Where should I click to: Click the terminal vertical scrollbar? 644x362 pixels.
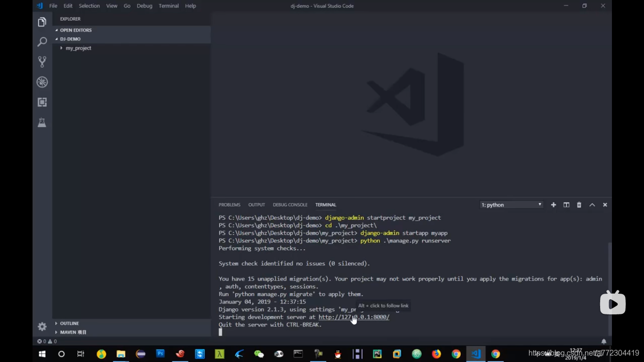(x=610, y=289)
